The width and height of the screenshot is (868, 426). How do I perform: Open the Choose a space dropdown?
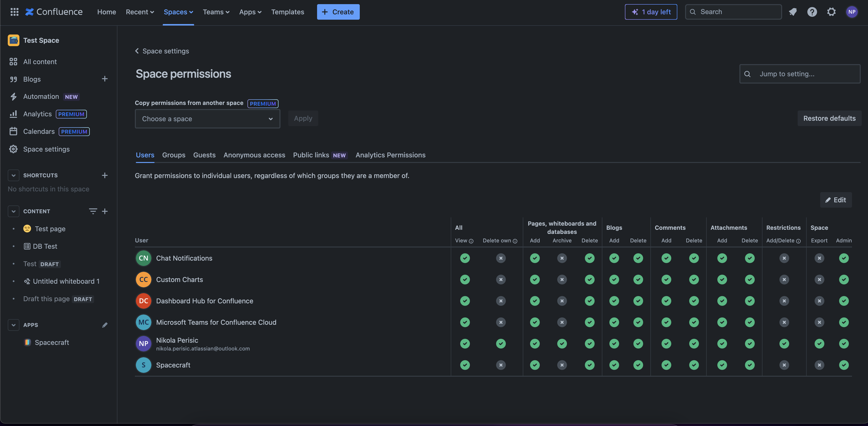pos(207,119)
